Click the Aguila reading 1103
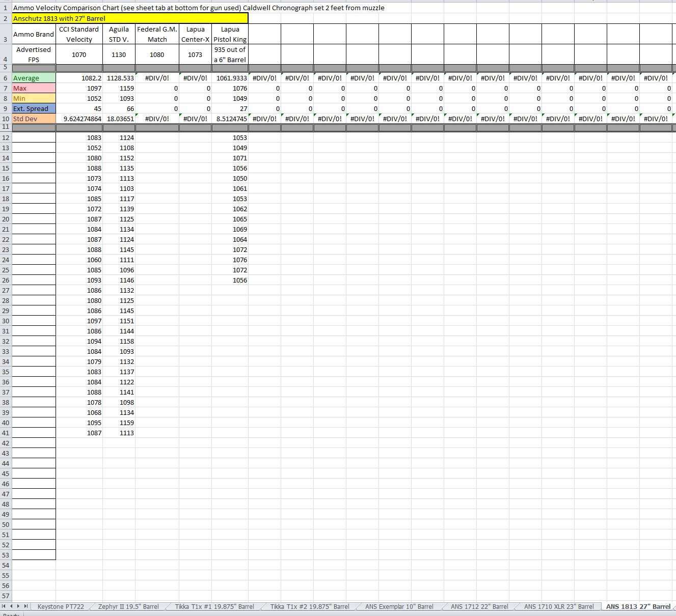The height and width of the screenshot is (616, 676). click(x=119, y=188)
